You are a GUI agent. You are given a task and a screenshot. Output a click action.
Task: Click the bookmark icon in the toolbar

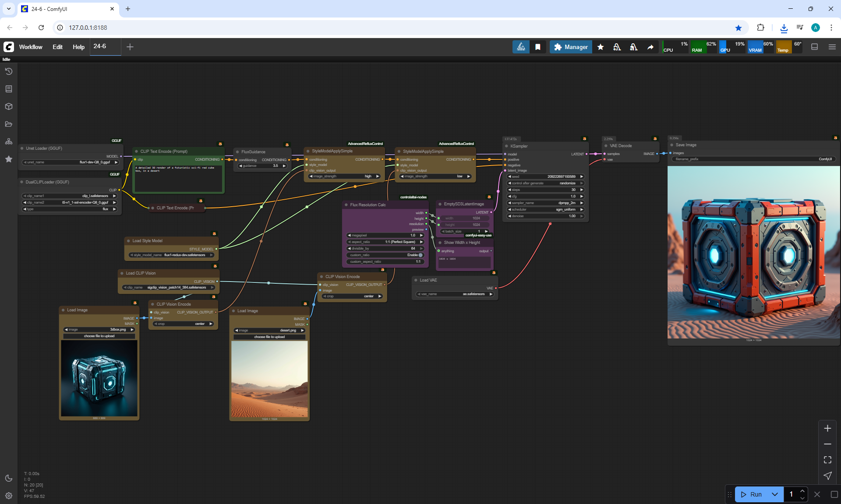pyautogui.click(x=538, y=47)
